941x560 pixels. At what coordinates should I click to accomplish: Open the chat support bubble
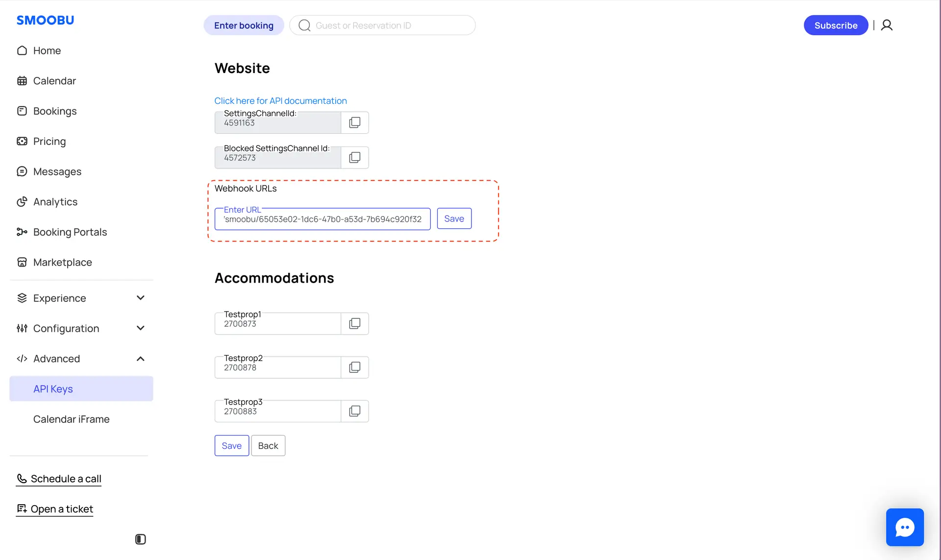pyautogui.click(x=905, y=527)
